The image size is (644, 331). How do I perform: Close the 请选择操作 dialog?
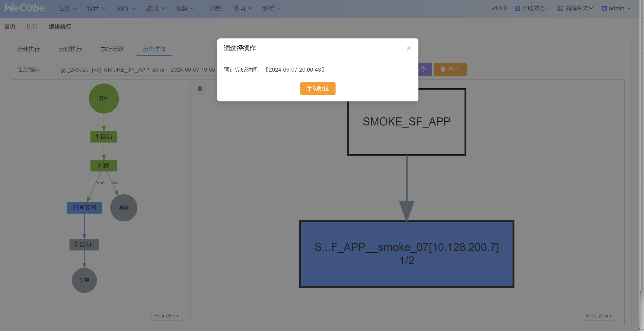pyautogui.click(x=409, y=48)
